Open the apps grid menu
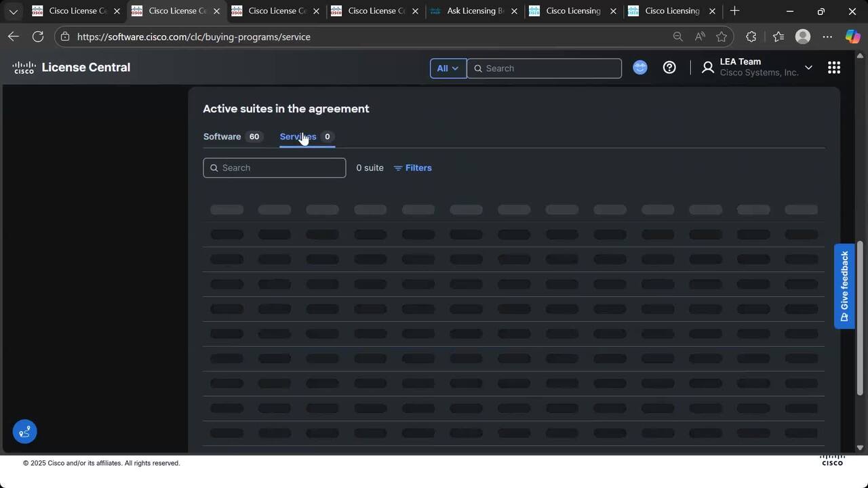 pos(833,67)
